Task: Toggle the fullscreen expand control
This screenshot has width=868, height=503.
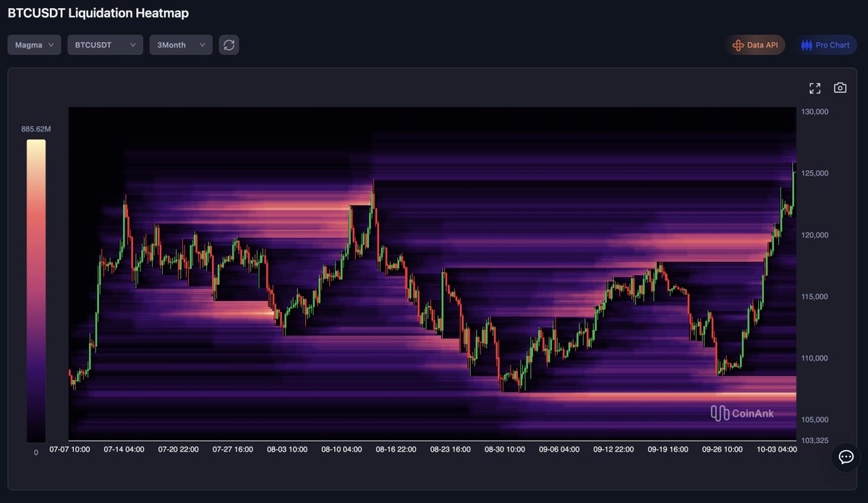Action: point(814,88)
